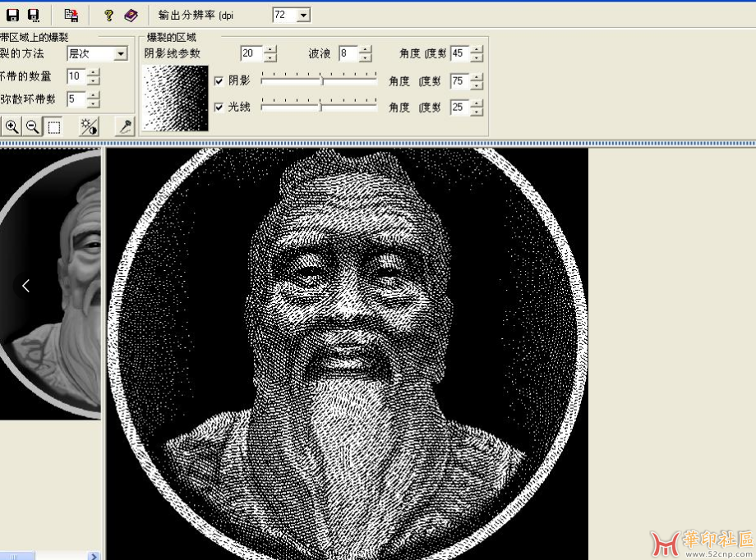Screen dimensions: 756x560
Task: Select the zoom out magnifier tool
Action: [x=33, y=126]
